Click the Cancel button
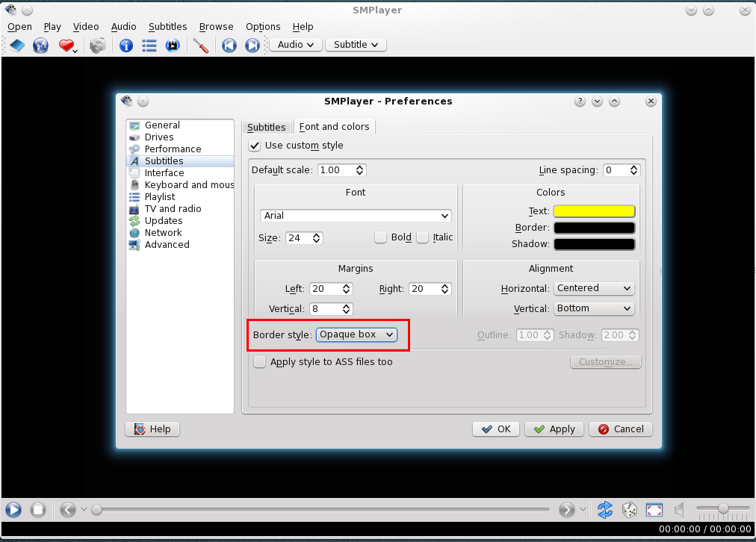This screenshot has height=542, width=756. pos(621,429)
